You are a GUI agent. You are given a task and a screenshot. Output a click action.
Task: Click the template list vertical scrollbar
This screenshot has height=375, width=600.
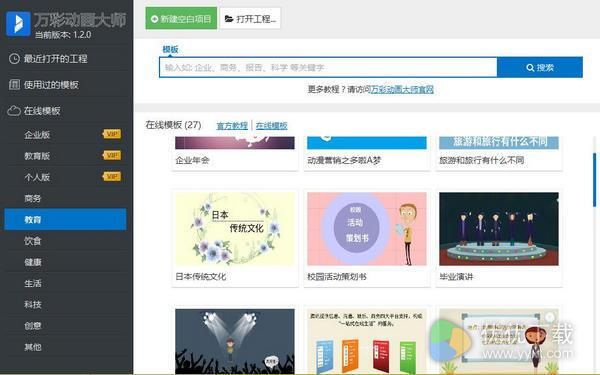coord(595,180)
